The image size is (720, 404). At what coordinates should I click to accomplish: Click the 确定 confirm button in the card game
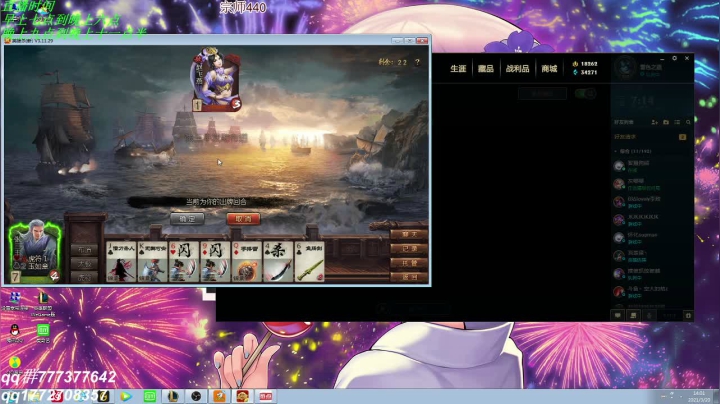[x=187, y=219]
